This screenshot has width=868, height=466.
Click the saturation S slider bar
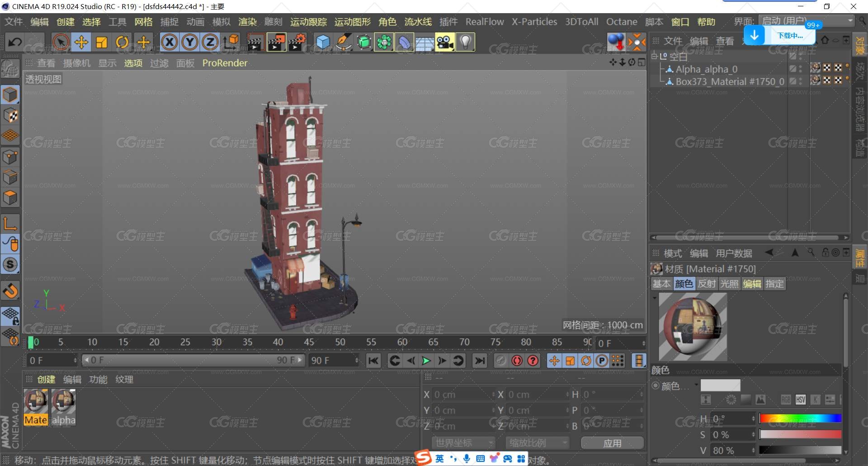(800, 434)
